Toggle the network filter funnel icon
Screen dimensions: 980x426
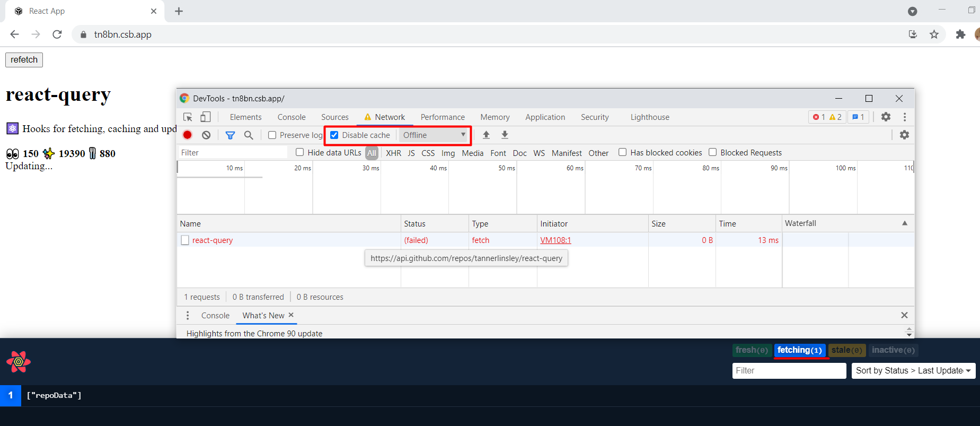click(x=230, y=135)
